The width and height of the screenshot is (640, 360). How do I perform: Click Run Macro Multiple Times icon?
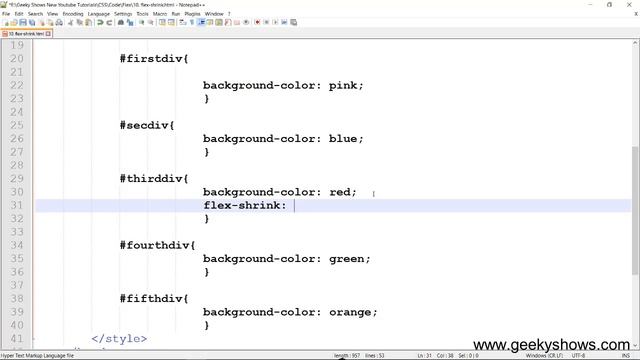click(x=284, y=22)
